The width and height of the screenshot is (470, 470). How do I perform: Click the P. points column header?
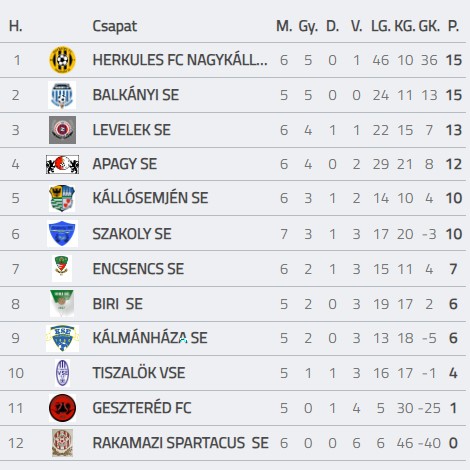pyautogui.click(x=453, y=26)
